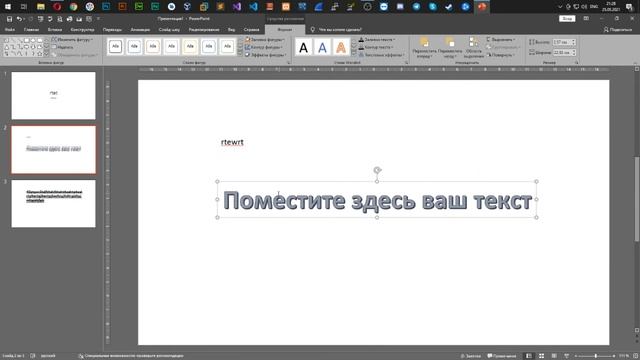Image resolution: width=640 pixels, height=360 pixels.
Task: Click the 'Поместите здесь ваш текст' WordArt
Action: pyautogui.click(x=377, y=201)
